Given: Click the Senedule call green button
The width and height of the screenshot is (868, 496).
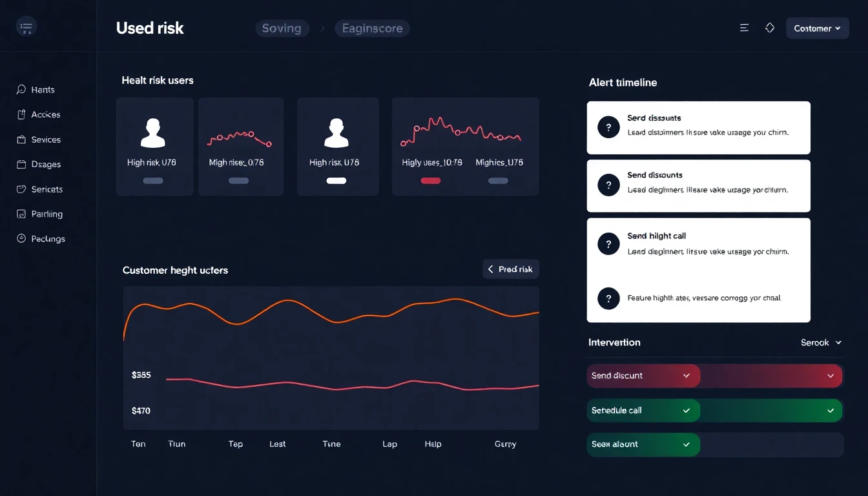Looking at the screenshot, I should (x=643, y=411).
